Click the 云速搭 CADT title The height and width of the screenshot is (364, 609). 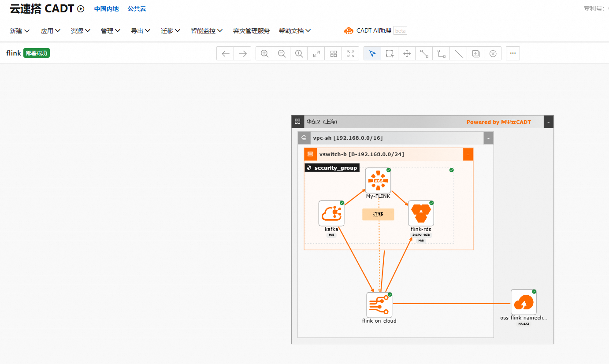pyautogui.click(x=42, y=8)
